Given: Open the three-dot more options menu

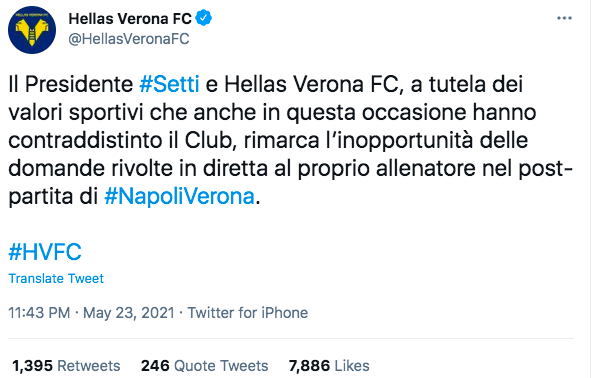Looking at the screenshot, I should pyautogui.click(x=564, y=18).
